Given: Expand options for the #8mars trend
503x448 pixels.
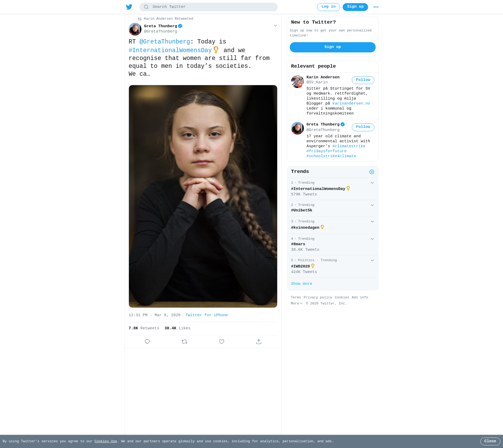Looking at the screenshot, I should tap(372, 239).
